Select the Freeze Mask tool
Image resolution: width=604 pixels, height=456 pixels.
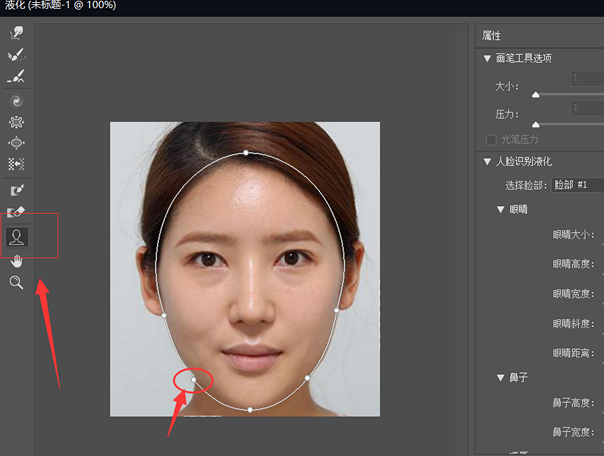click(x=17, y=190)
